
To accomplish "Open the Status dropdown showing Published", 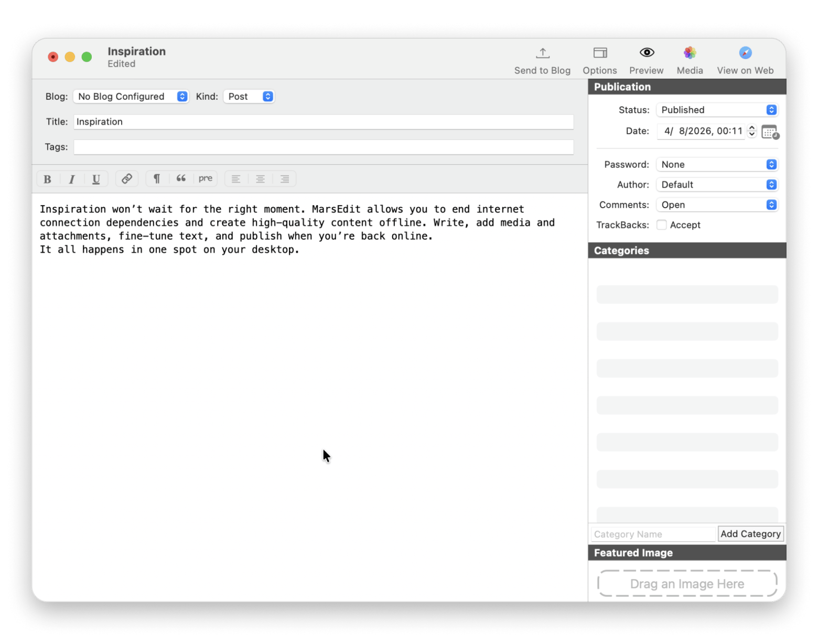I will [x=717, y=110].
